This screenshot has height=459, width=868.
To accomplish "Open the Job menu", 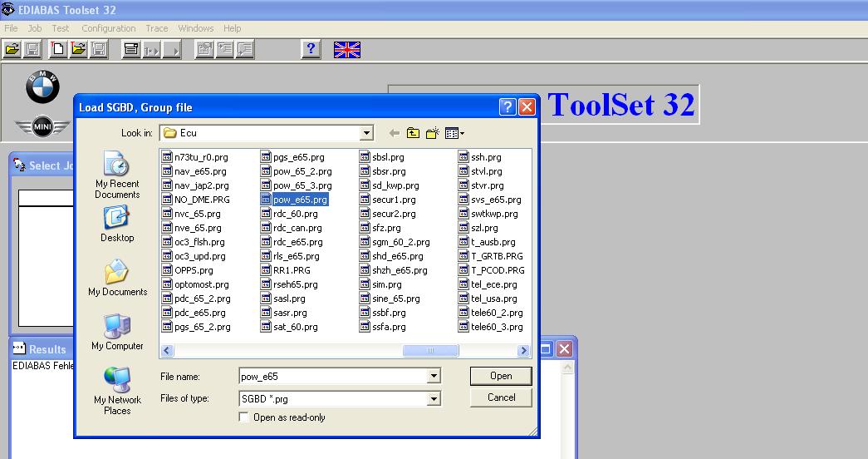I will point(35,28).
